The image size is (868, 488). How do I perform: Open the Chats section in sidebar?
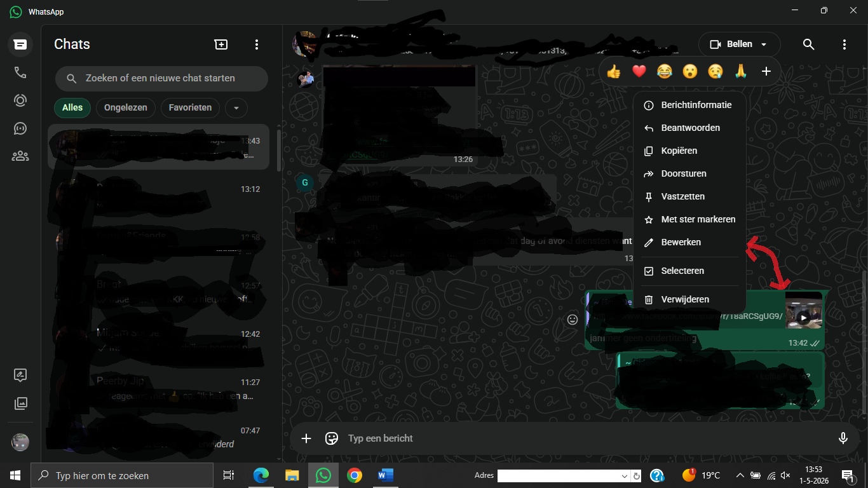click(x=20, y=44)
